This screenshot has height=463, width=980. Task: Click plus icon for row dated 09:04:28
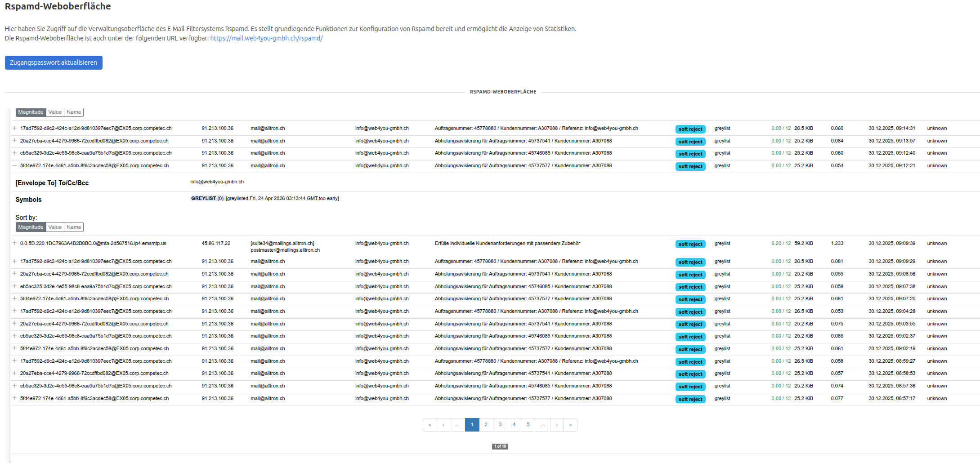coord(14,311)
